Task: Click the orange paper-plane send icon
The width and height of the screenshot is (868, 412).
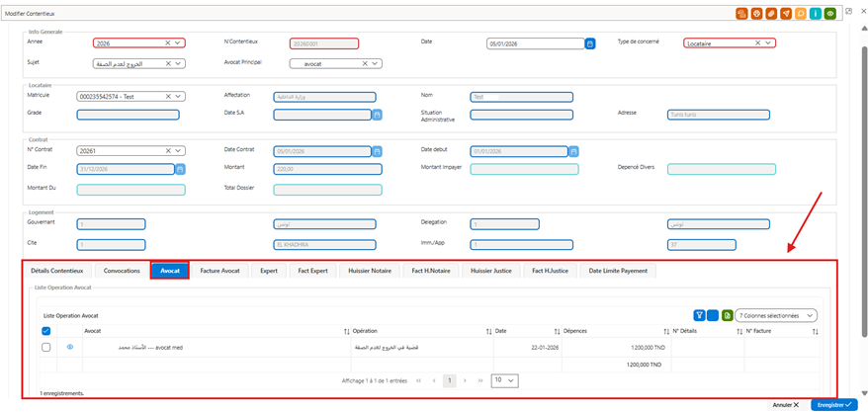Action: (x=786, y=13)
